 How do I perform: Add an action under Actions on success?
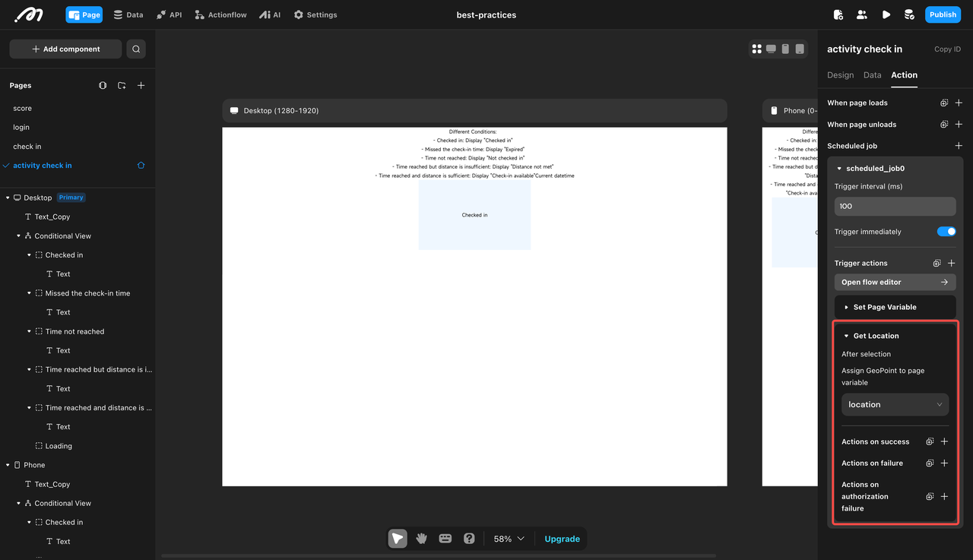(x=945, y=441)
